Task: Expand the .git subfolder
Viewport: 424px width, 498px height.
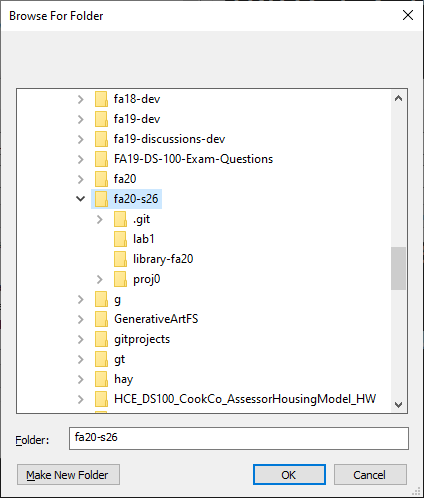Action: point(99,219)
